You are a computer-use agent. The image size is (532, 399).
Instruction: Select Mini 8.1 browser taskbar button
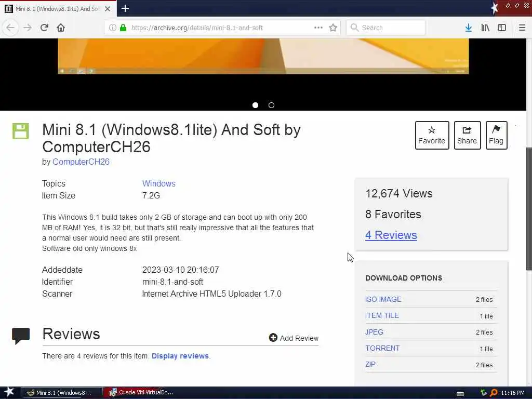(62, 393)
